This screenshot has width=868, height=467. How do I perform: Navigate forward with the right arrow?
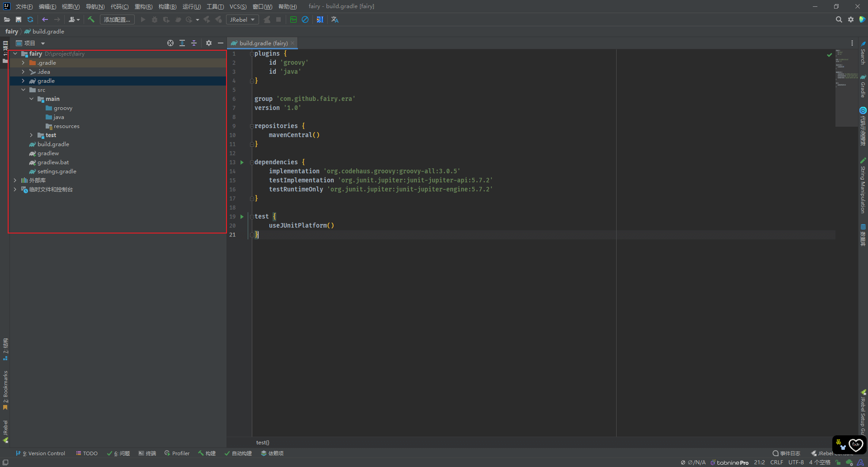click(x=57, y=19)
